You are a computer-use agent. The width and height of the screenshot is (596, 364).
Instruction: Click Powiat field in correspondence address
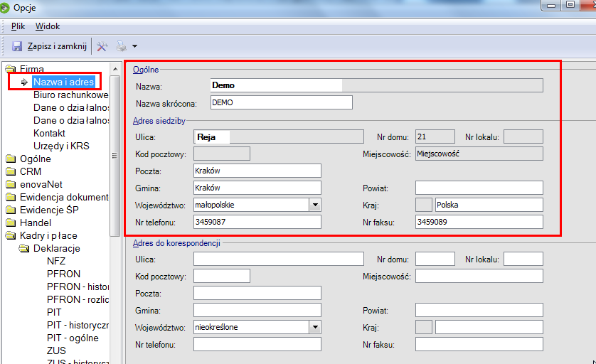[479, 310]
